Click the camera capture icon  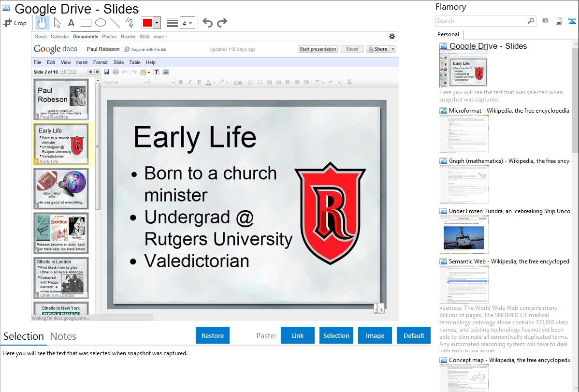[545, 21]
